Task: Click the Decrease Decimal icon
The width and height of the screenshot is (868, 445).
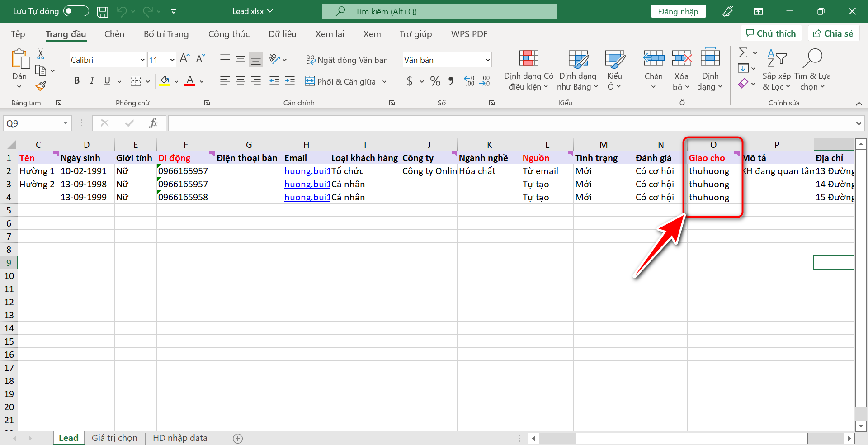Action: point(485,81)
